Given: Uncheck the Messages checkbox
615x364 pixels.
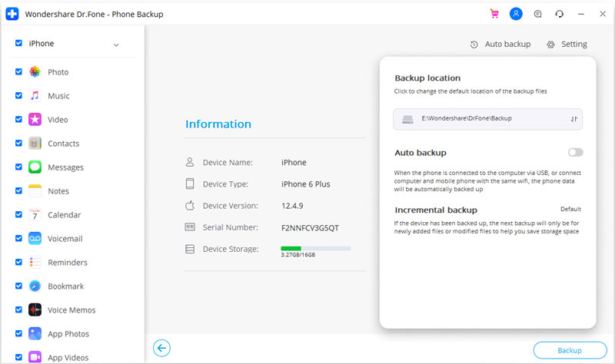Looking at the screenshot, I should point(18,167).
